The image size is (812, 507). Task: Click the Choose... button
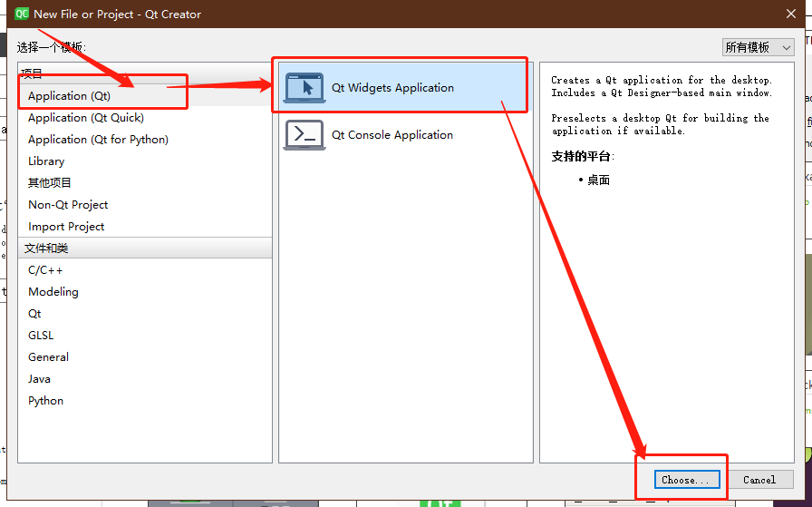click(x=687, y=480)
